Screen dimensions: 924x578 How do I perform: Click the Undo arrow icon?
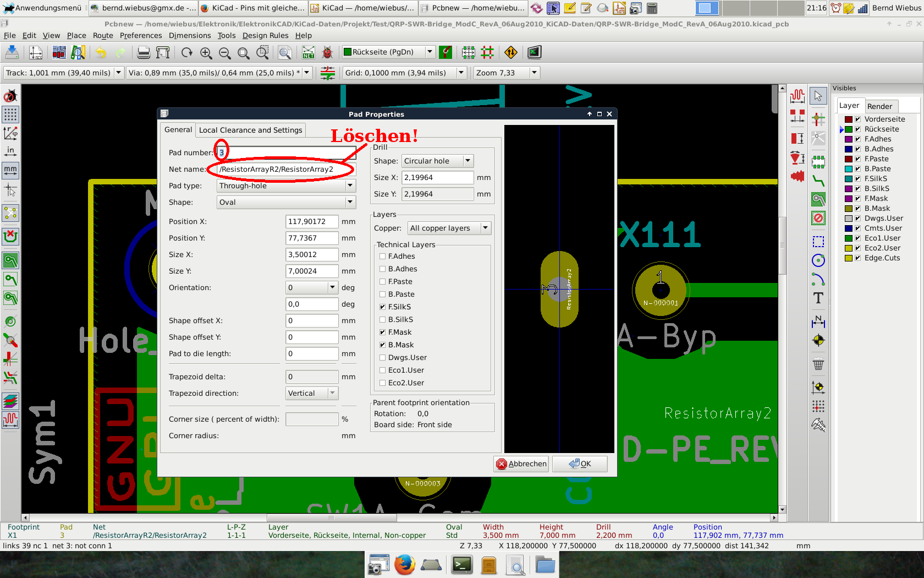(101, 52)
